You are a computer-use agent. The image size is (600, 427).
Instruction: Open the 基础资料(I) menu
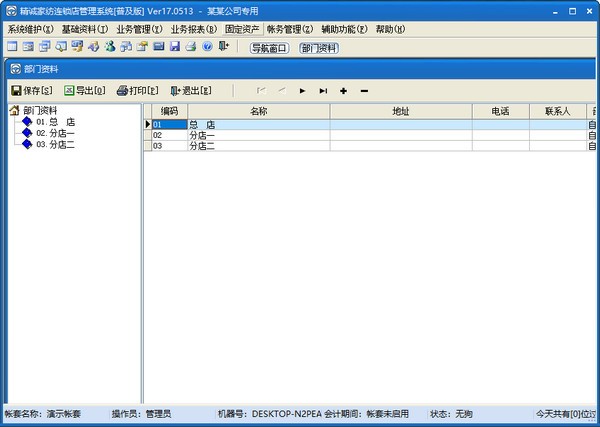pyautogui.click(x=85, y=29)
